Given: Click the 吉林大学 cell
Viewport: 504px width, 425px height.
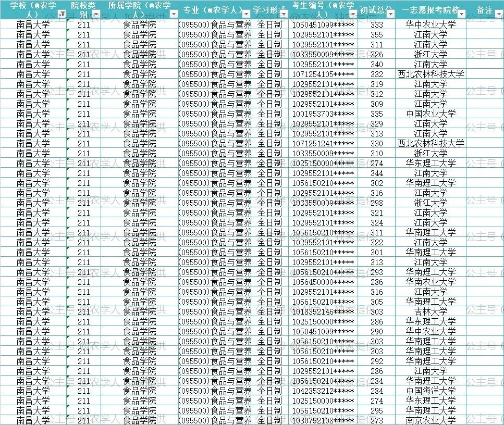Looking at the screenshot, I should click(431, 312).
